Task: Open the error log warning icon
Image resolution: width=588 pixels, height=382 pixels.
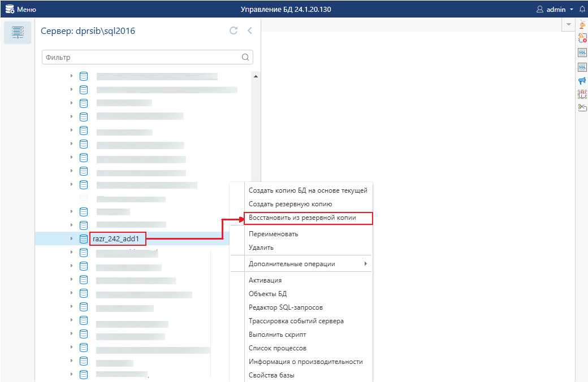Action: tap(582, 38)
